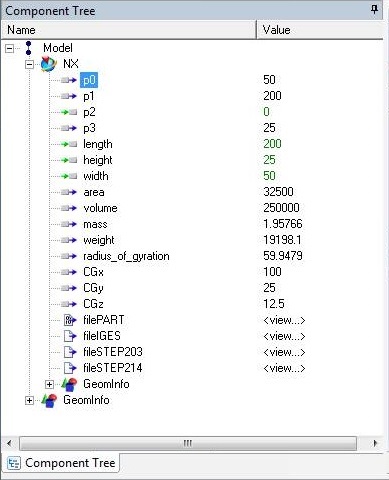Click the length linked variable icon
This screenshot has height=480, width=389.
click(x=69, y=144)
